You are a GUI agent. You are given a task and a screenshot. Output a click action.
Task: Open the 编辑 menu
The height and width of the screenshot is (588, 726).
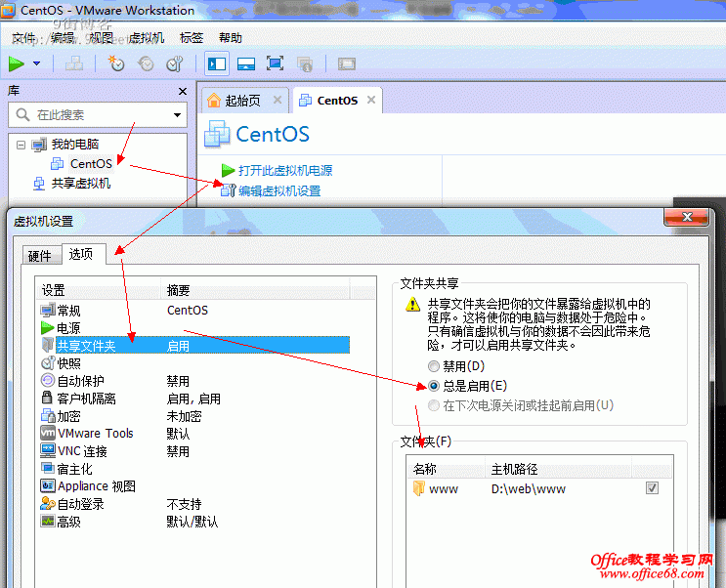click(x=63, y=38)
